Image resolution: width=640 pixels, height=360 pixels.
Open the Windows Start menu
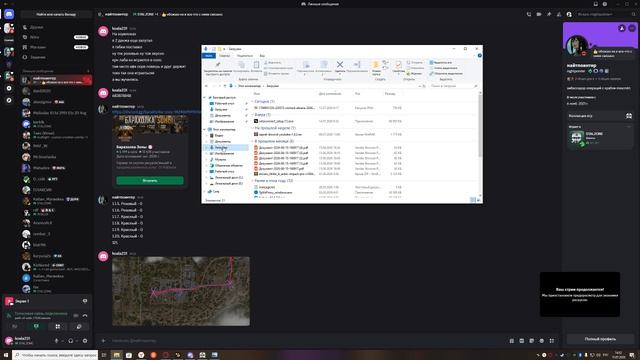6,355
